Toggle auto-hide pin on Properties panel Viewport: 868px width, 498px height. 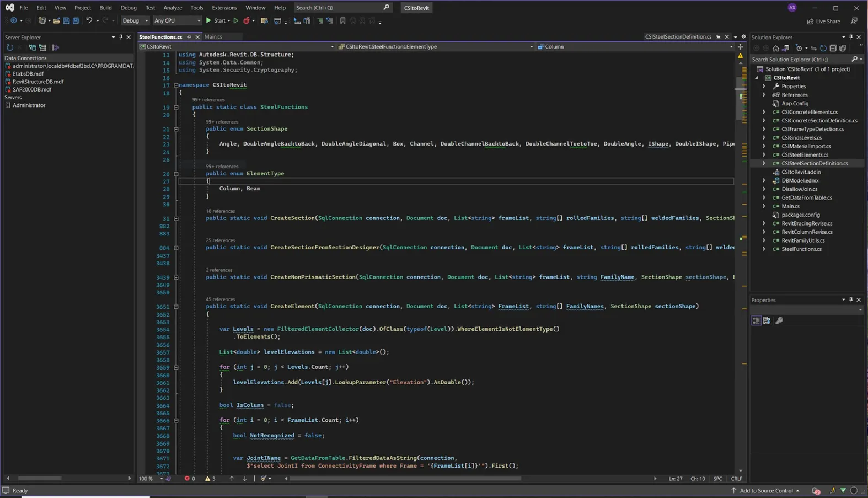(x=851, y=300)
